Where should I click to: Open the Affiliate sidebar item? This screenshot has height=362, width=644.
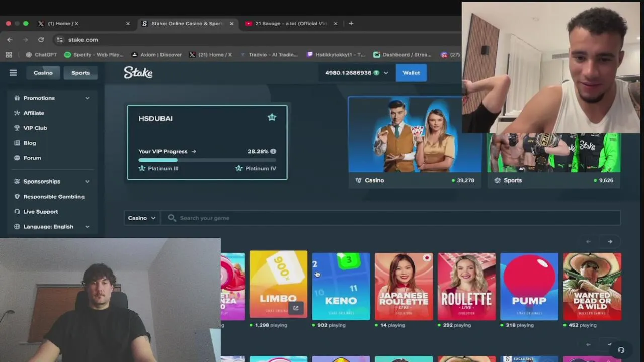[34, 113]
